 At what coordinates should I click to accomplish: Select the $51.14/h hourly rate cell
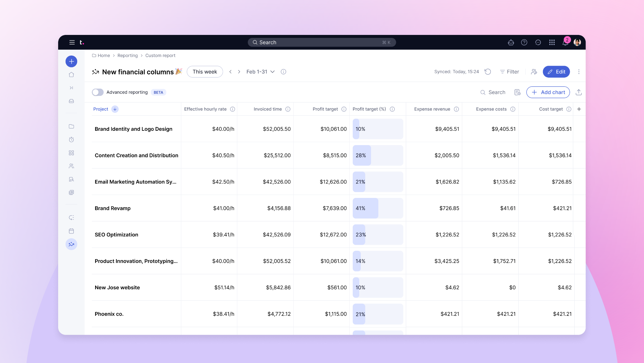224,287
